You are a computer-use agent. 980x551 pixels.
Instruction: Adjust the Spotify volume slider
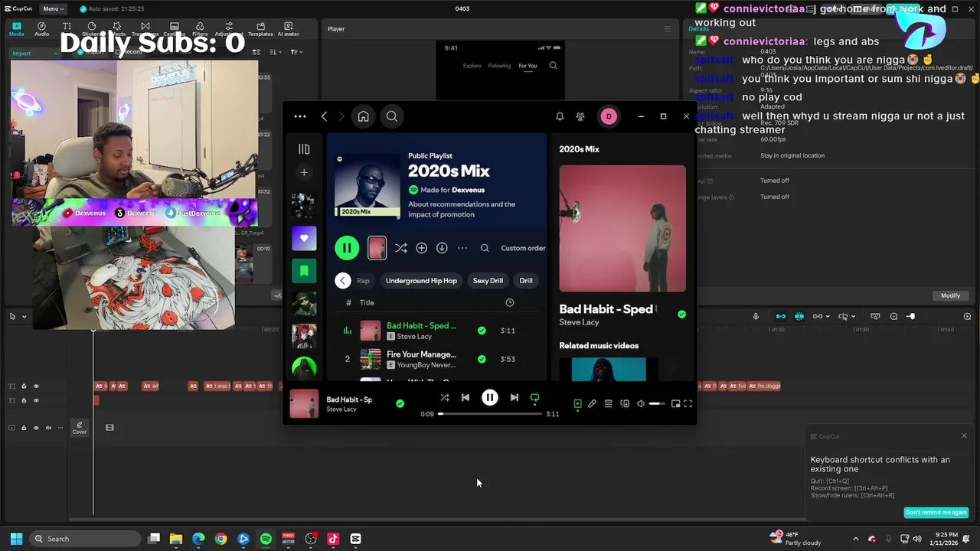coord(657,404)
